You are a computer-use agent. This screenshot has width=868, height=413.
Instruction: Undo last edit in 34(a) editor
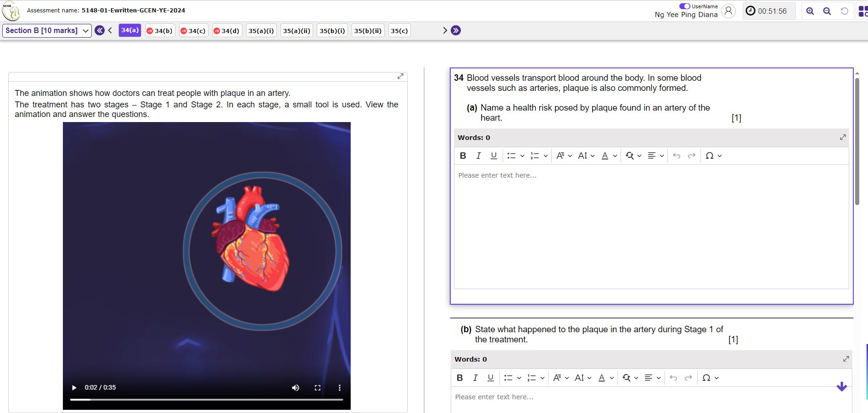point(677,156)
